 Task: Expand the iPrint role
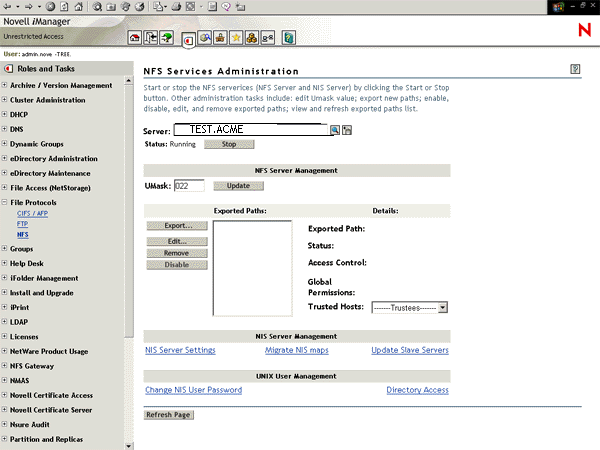(x=4, y=307)
